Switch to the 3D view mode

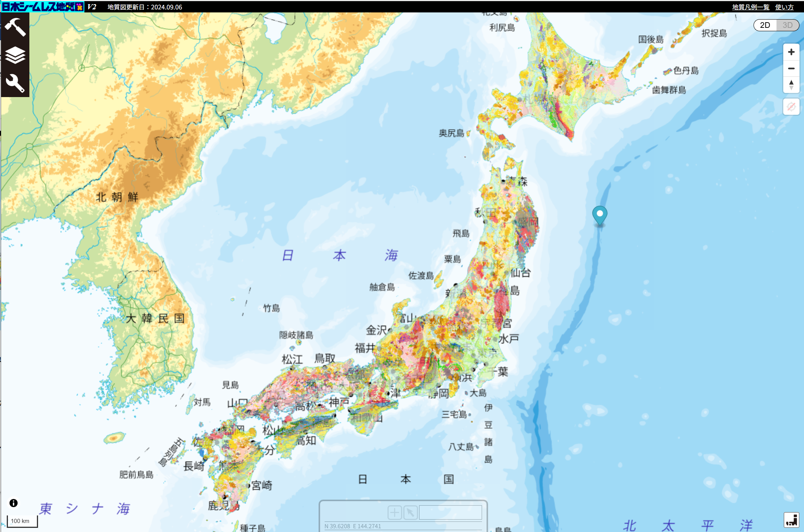tap(787, 25)
